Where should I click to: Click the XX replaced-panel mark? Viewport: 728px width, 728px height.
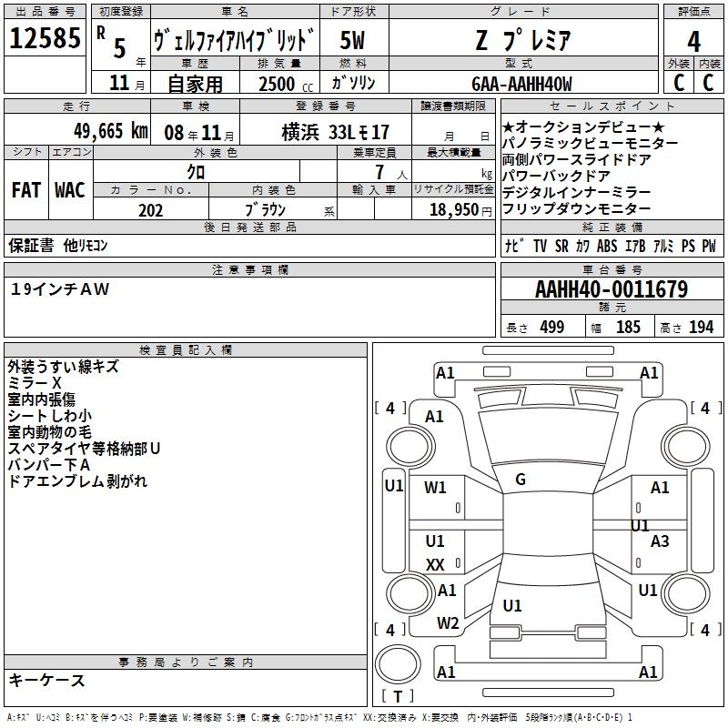click(x=436, y=565)
